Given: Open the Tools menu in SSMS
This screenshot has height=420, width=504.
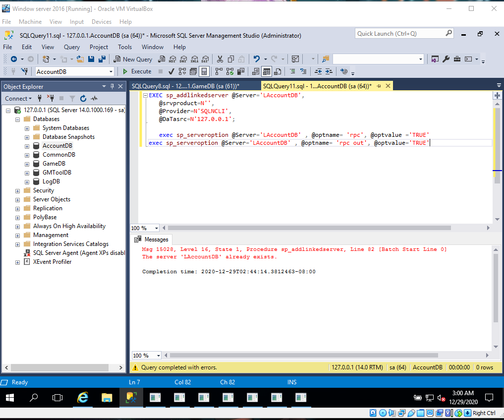Looking at the screenshot, I should [125, 47].
